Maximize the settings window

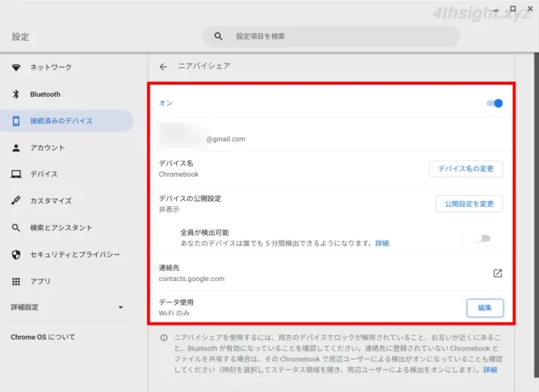coord(512,9)
